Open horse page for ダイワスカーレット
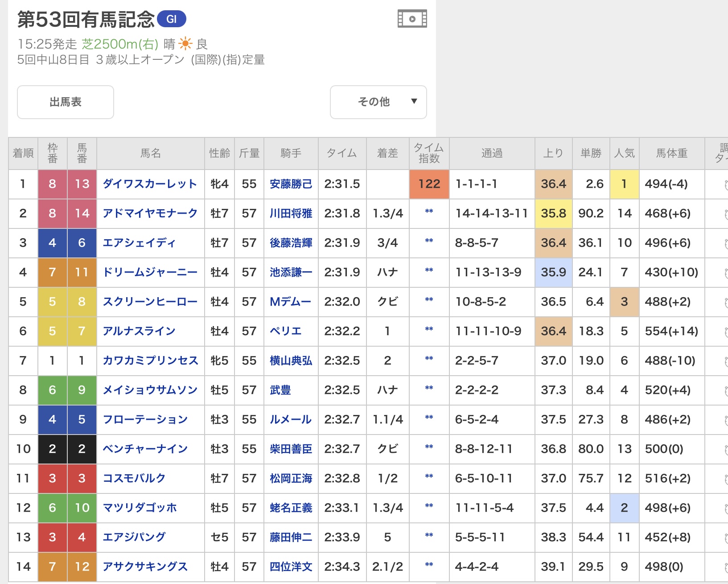 150,184
